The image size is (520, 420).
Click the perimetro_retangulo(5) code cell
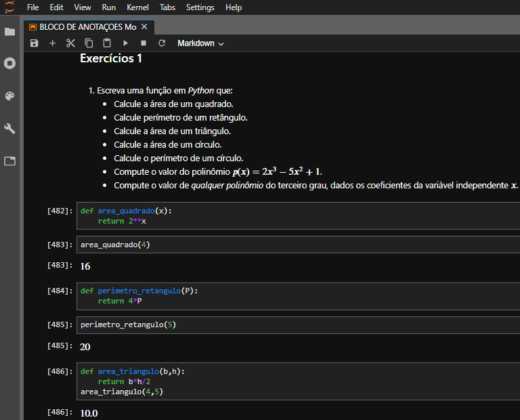point(298,324)
